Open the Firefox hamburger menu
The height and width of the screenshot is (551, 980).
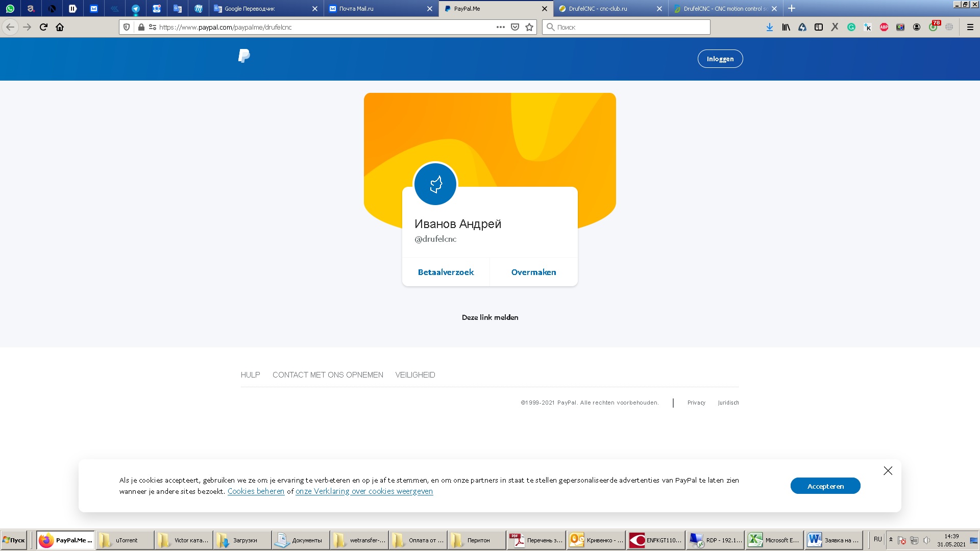click(x=970, y=27)
